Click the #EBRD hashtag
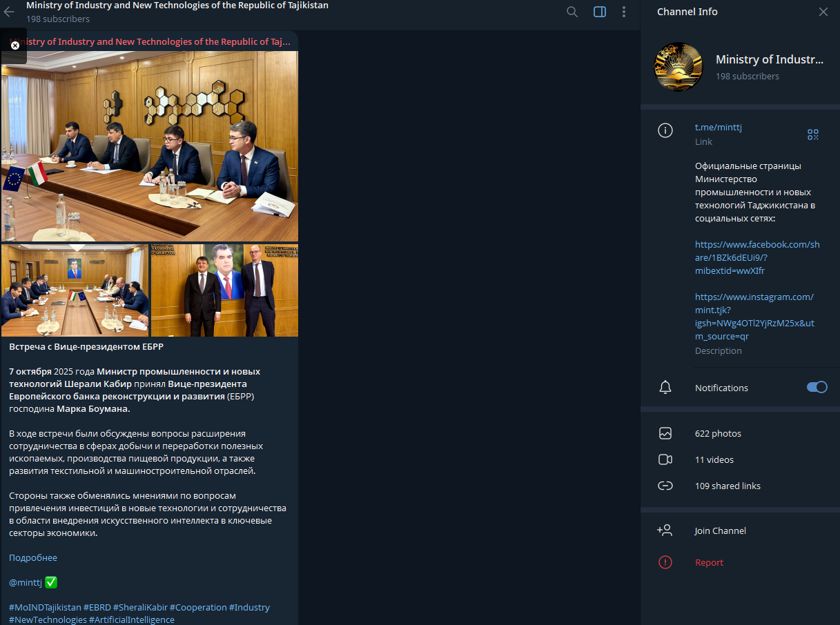 click(x=97, y=607)
